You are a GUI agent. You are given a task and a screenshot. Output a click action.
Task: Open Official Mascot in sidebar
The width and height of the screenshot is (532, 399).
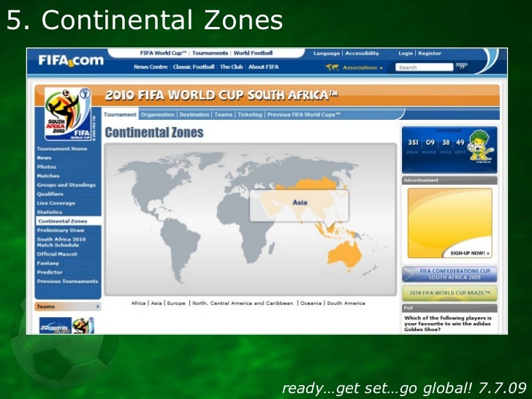click(x=57, y=254)
